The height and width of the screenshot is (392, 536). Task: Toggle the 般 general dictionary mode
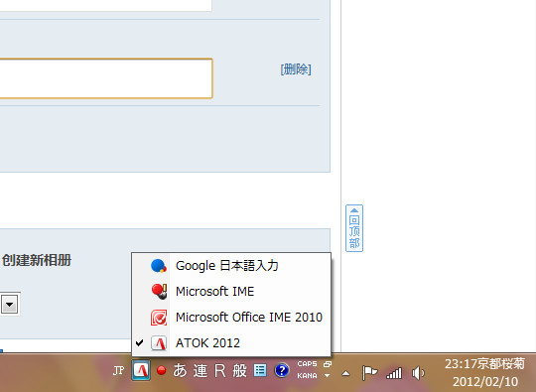tap(240, 370)
